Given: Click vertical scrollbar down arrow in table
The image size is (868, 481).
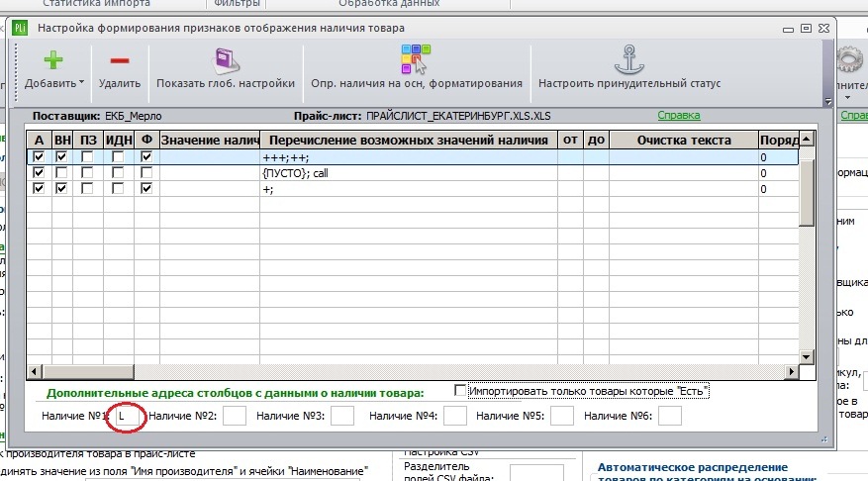Looking at the screenshot, I should 807,357.
